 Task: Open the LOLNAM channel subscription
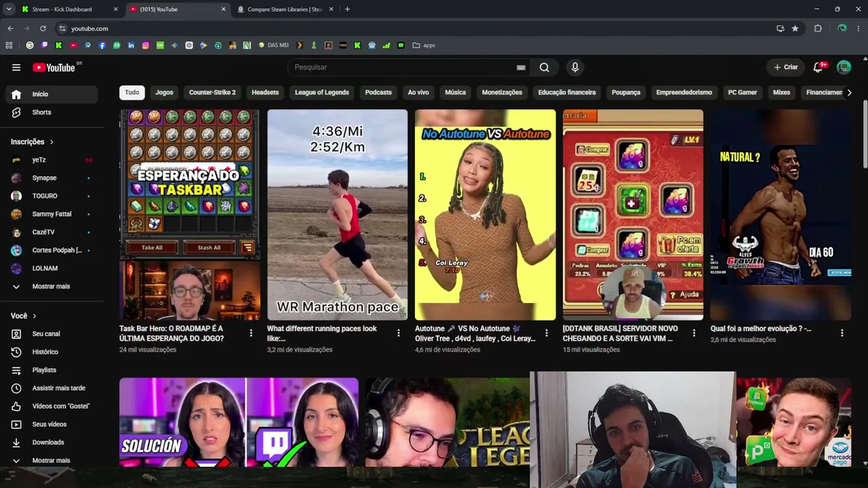(x=52, y=268)
